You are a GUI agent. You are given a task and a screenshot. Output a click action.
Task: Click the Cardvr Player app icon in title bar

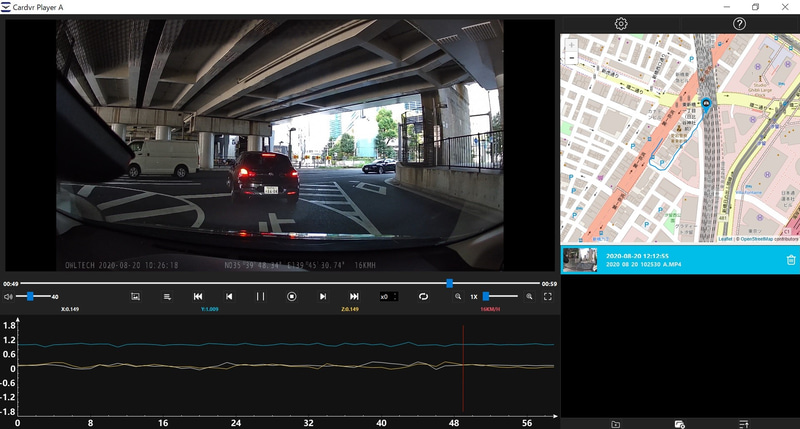point(6,7)
